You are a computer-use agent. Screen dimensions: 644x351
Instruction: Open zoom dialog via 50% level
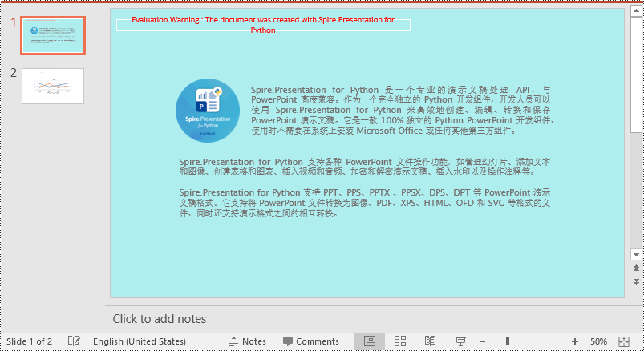(598, 341)
